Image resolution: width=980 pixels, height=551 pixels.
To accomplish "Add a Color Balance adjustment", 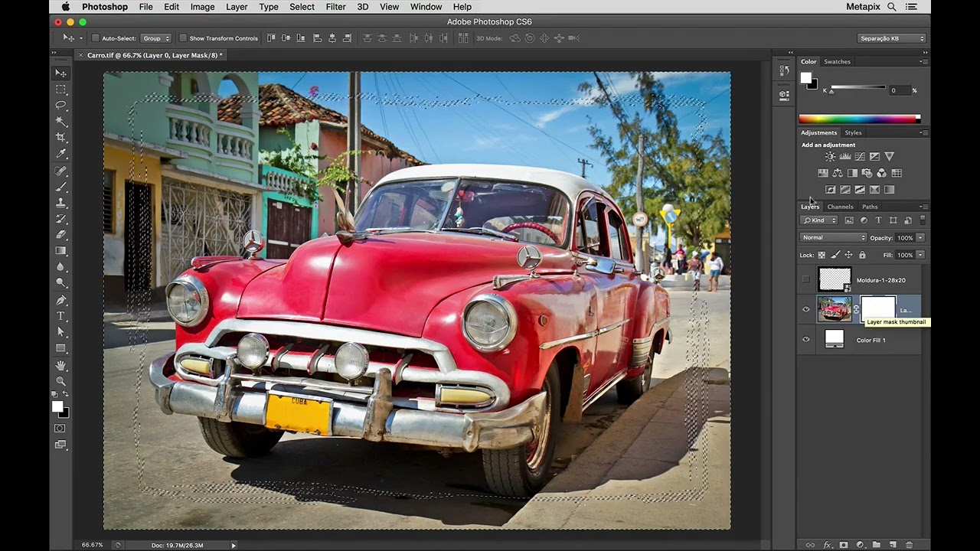I will (x=838, y=173).
